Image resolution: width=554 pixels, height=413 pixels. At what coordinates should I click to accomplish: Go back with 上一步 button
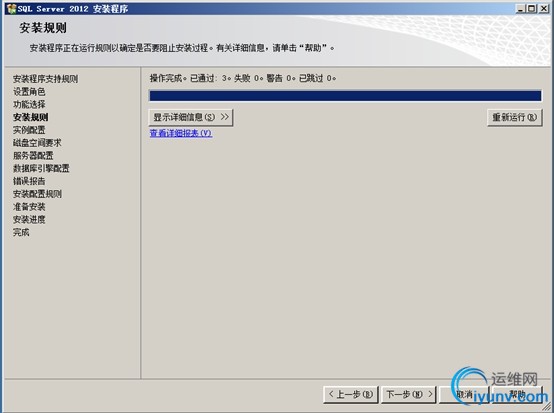pyautogui.click(x=350, y=394)
